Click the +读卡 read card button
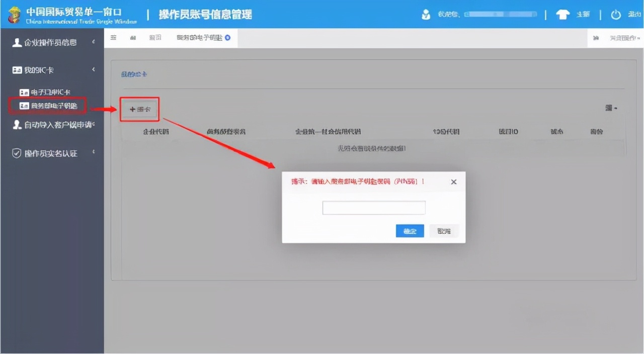The height and width of the screenshot is (354, 644). 139,109
